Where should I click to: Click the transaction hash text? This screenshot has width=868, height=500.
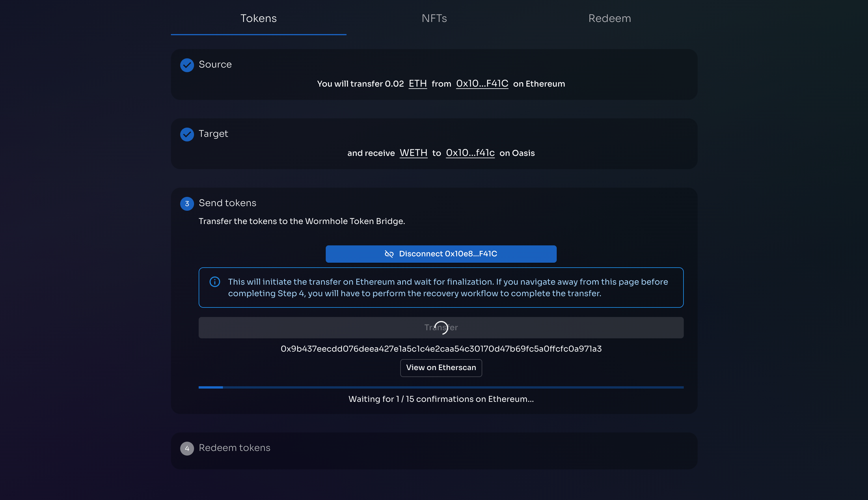coord(441,349)
